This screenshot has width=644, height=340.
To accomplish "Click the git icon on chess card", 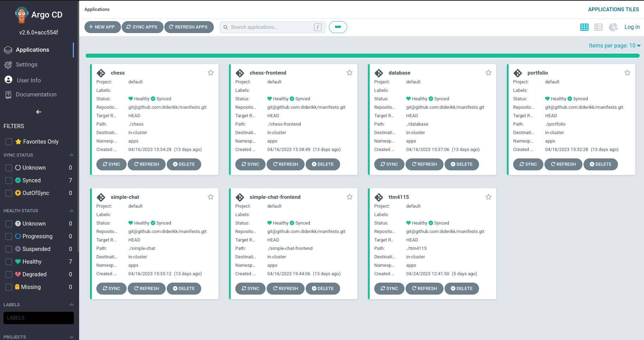I will point(101,73).
